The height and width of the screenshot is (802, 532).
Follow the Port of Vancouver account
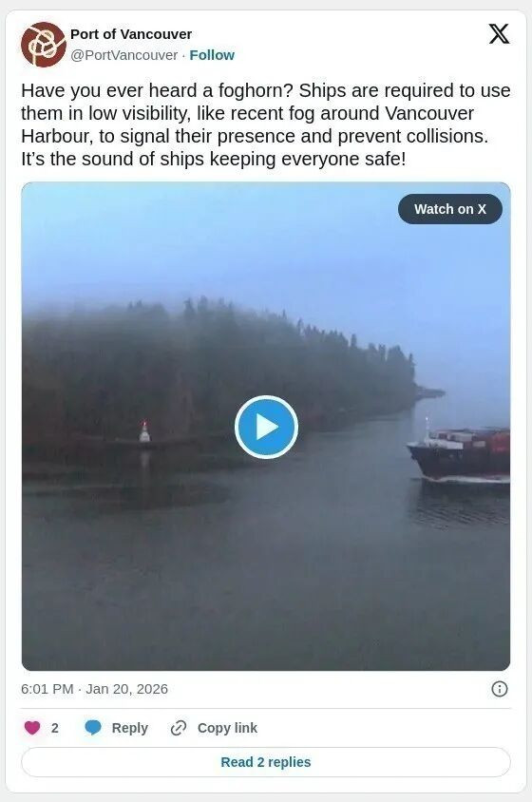pyautogui.click(x=212, y=55)
